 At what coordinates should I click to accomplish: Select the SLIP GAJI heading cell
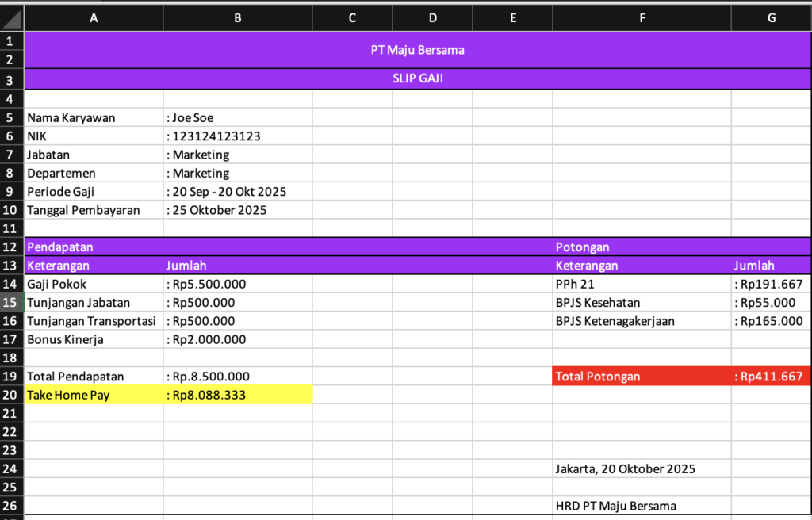click(x=417, y=79)
